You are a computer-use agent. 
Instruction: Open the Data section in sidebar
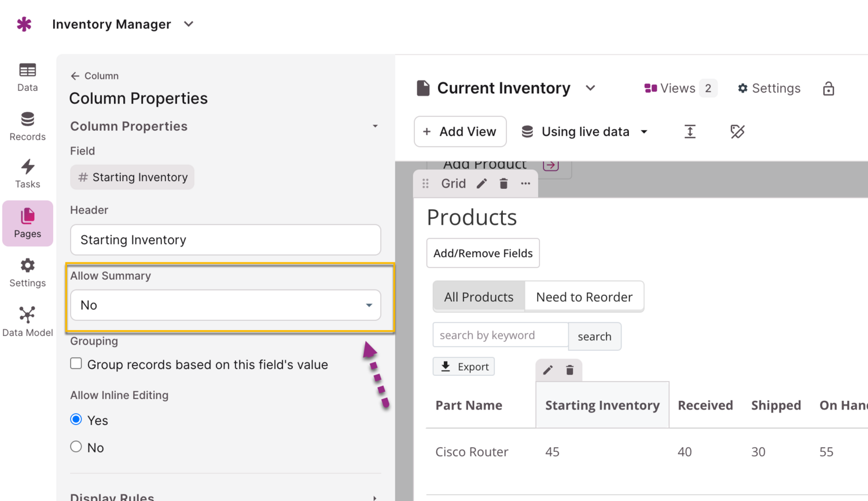[27, 77]
